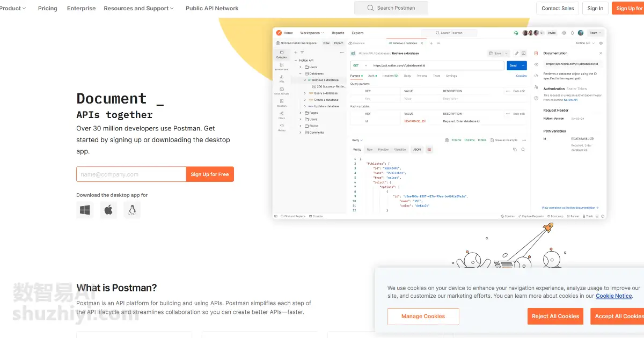Click the Send button dropdown arrow

coord(523,65)
